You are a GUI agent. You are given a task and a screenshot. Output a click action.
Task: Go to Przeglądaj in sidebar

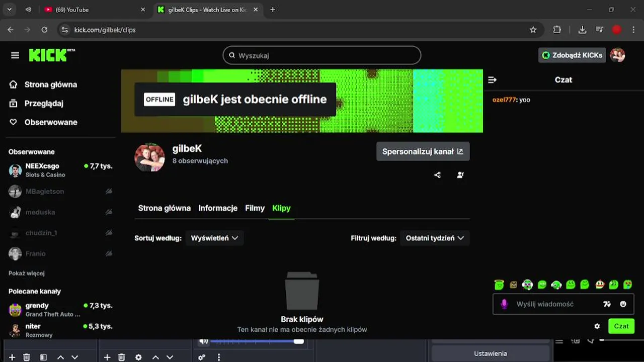[x=44, y=104]
